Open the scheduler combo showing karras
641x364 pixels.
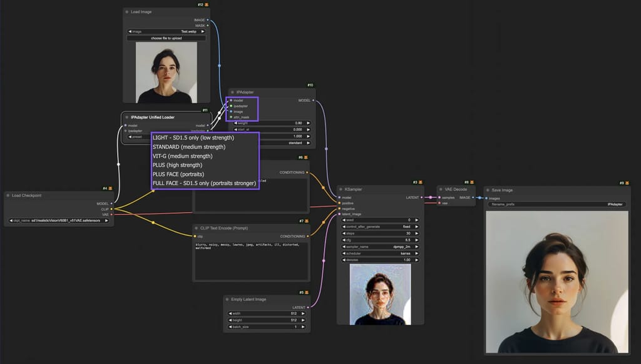[x=380, y=253]
